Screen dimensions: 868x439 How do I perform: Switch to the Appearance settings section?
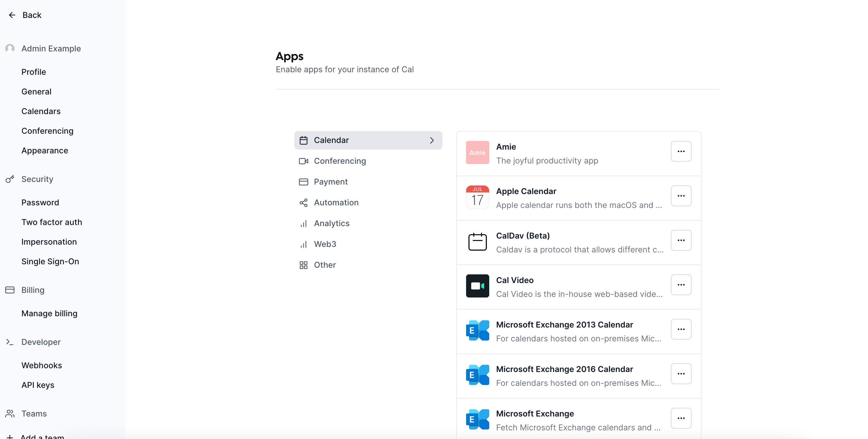pos(45,150)
